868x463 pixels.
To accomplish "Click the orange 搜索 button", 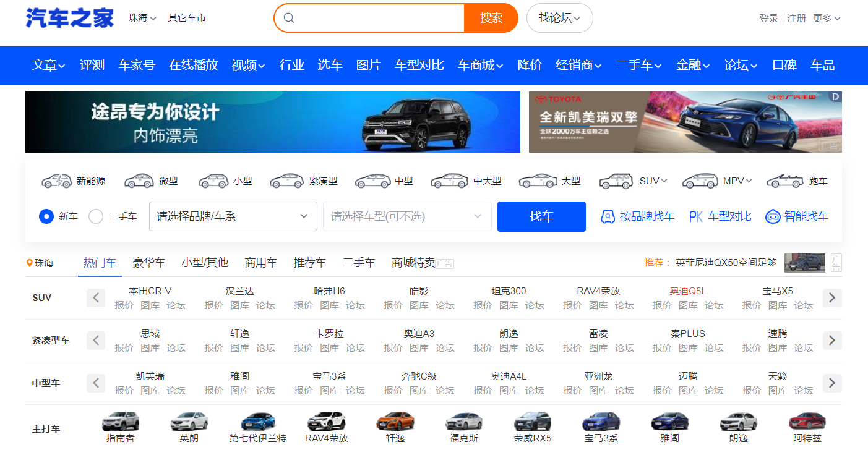I will [x=491, y=18].
